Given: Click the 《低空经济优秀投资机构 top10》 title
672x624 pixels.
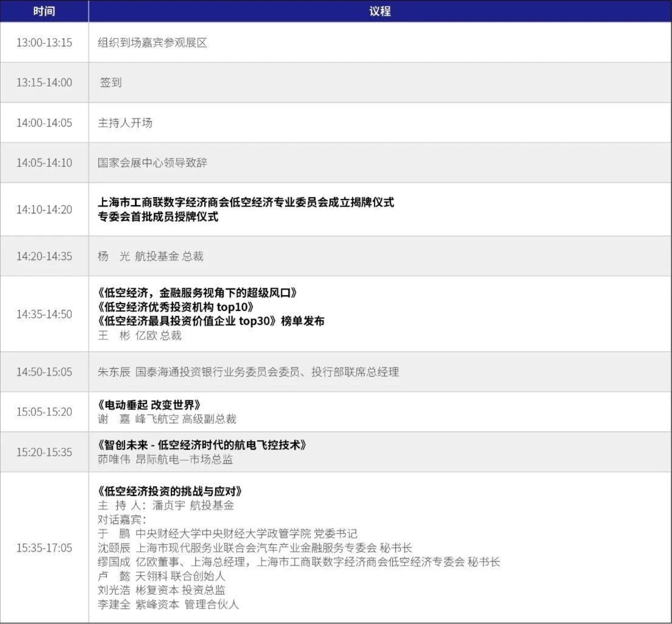Looking at the screenshot, I should (175, 307).
